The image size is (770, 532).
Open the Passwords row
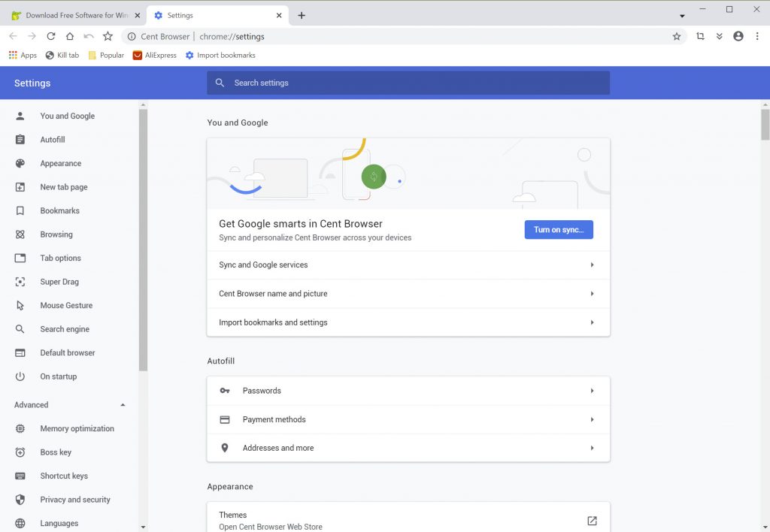[x=408, y=391]
